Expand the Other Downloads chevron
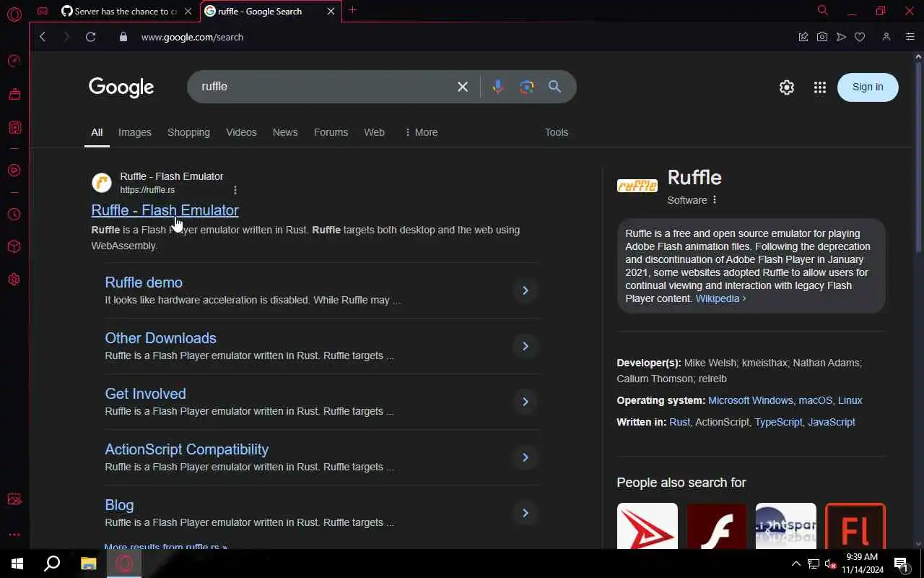 click(526, 346)
